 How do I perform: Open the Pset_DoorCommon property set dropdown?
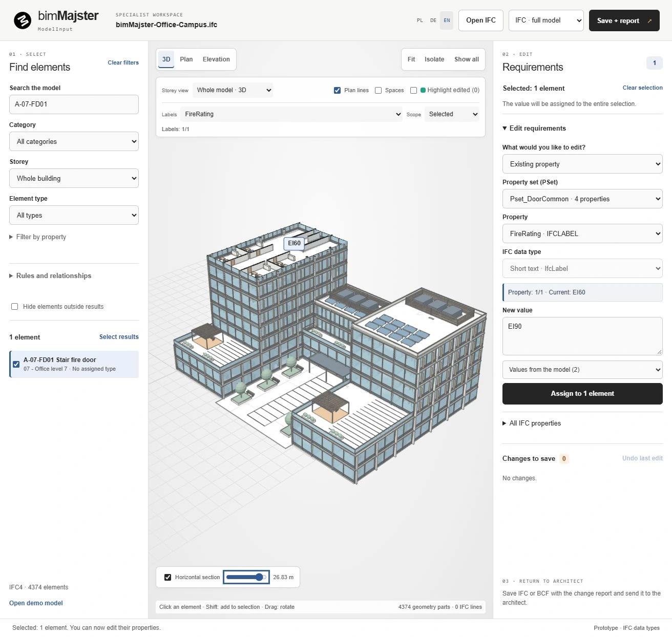(582, 199)
